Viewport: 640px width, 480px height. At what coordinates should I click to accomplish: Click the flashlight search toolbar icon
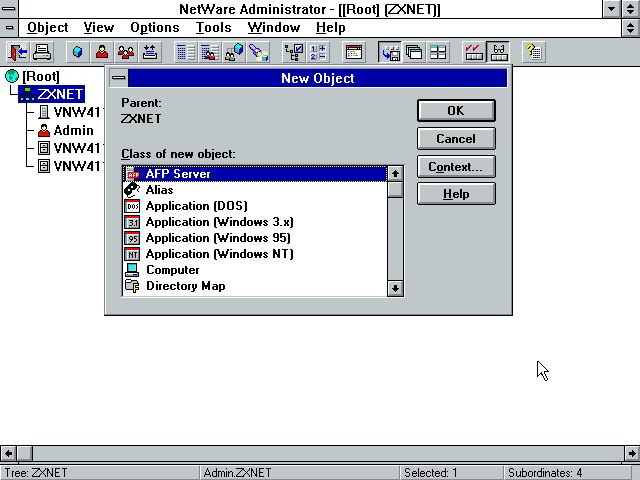pyautogui.click(x=258, y=52)
